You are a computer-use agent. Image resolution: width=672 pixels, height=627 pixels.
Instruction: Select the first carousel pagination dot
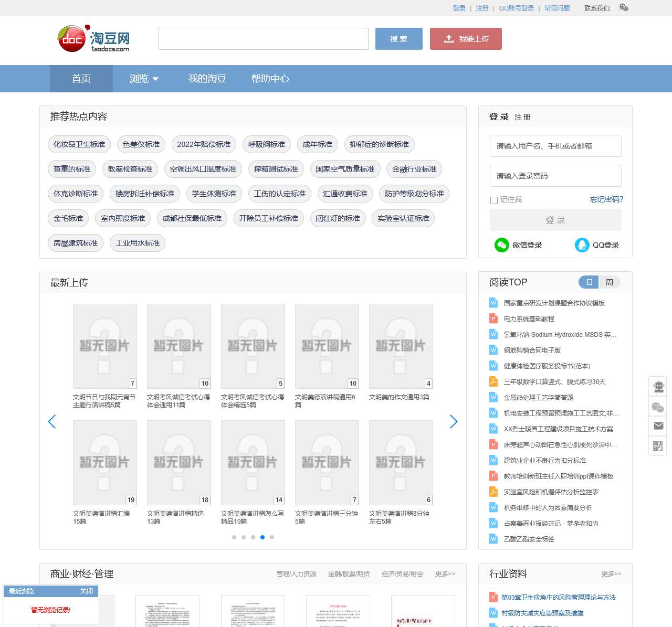pos(234,537)
